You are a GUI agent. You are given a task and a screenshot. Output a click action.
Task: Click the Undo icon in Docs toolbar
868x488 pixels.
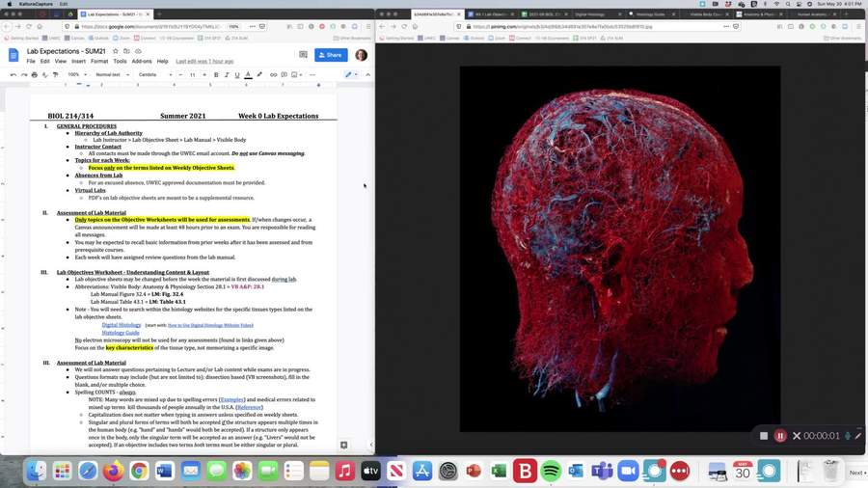pyautogui.click(x=14, y=74)
